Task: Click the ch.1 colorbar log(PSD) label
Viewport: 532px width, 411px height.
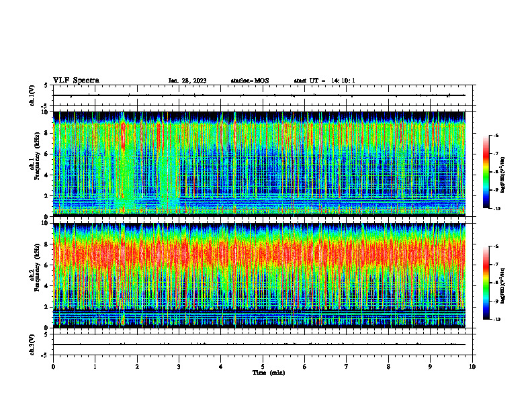Action: 503,175
